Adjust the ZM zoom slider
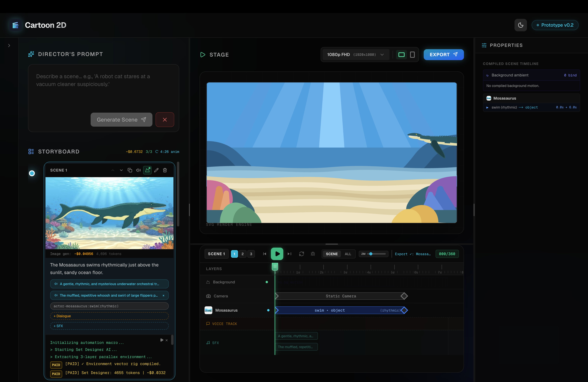Viewport: 588px width, 382px height. [371, 254]
